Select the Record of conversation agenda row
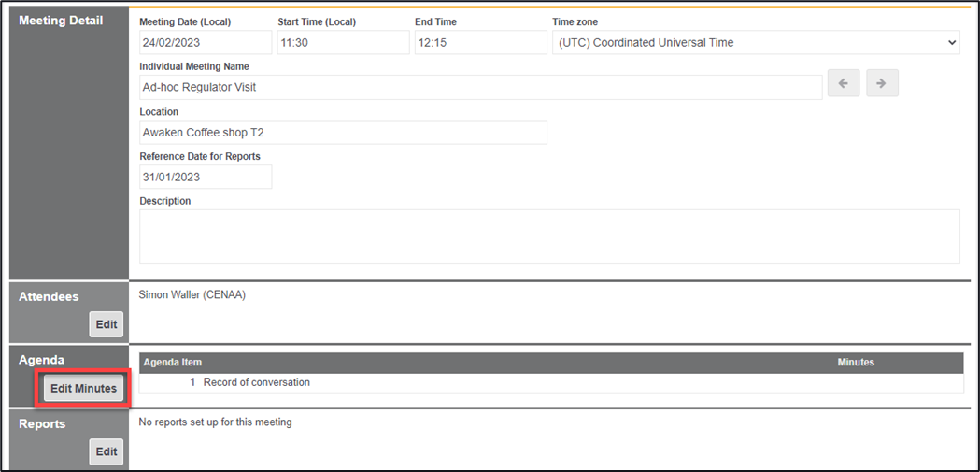 [256, 382]
